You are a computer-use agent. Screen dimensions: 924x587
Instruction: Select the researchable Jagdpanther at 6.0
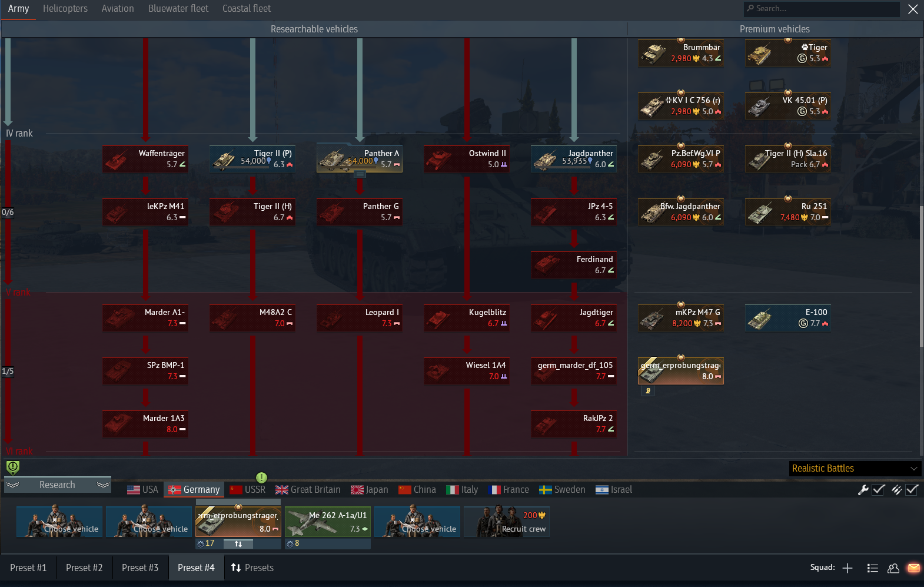574,159
